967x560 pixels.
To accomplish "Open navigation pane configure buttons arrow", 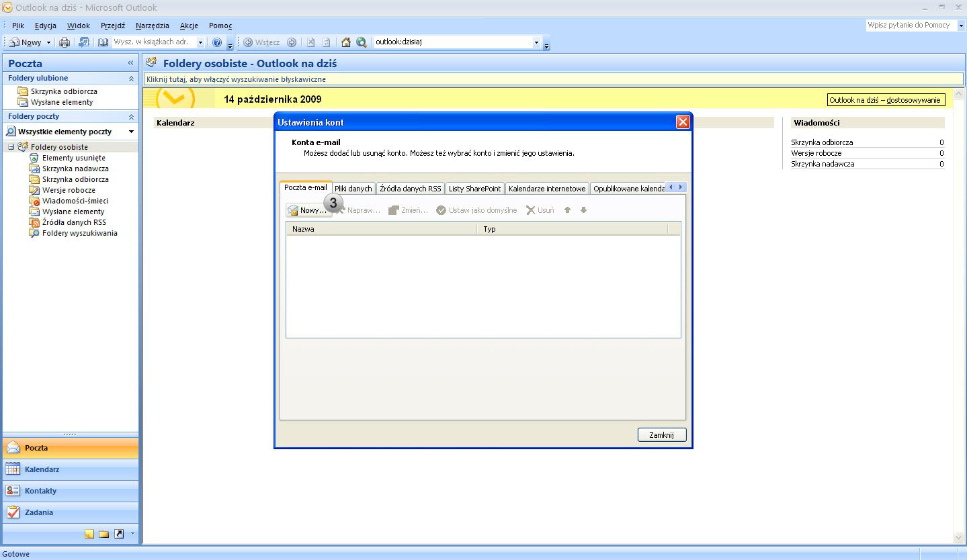I will [x=132, y=534].
